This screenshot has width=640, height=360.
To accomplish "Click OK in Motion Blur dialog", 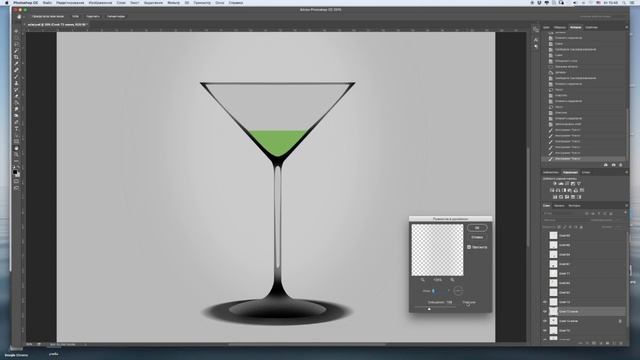I will (x=477, y=228).
